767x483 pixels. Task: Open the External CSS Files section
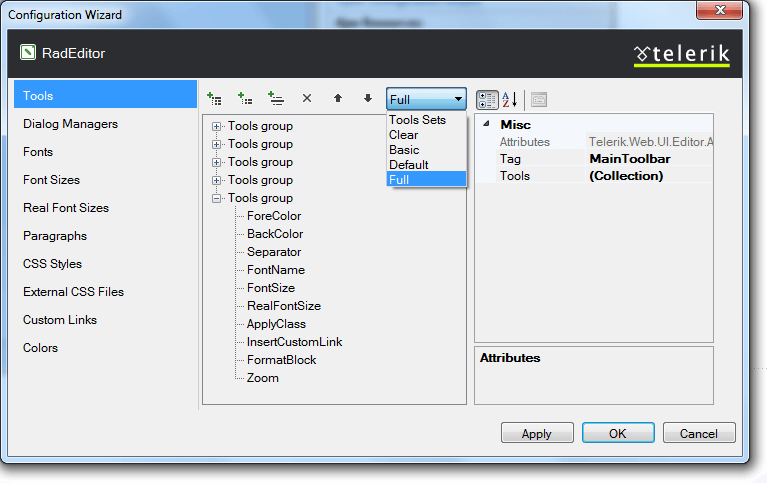click(73, 292)
